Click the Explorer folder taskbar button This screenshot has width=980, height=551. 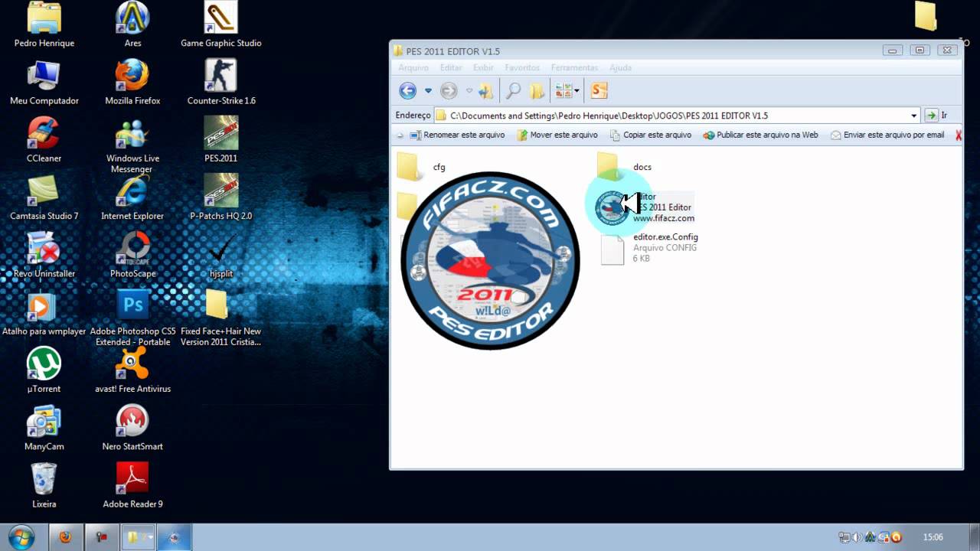[x=138, y=537]
